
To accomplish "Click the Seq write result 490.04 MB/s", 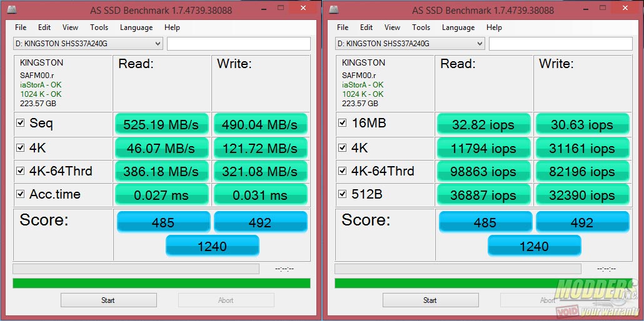I will tap(260, 124).
